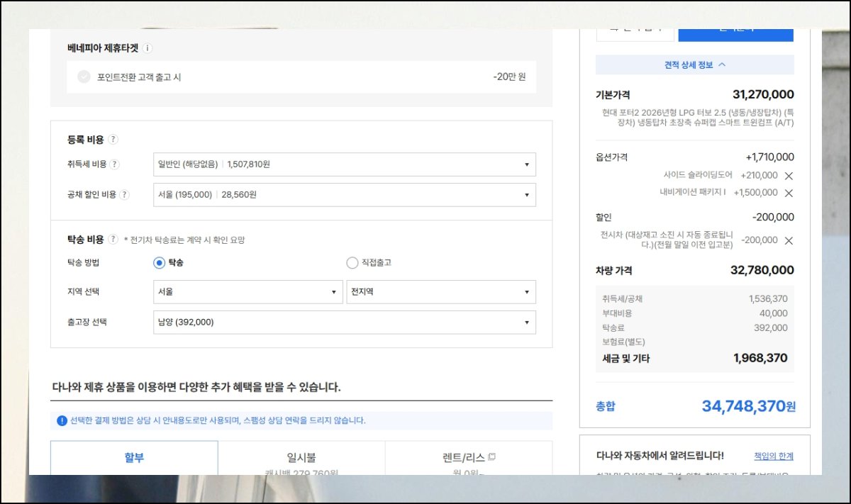Open 취득세 비용 일반인 dropdown
Viewport: 851px width, 504px height.
(345, 164)
